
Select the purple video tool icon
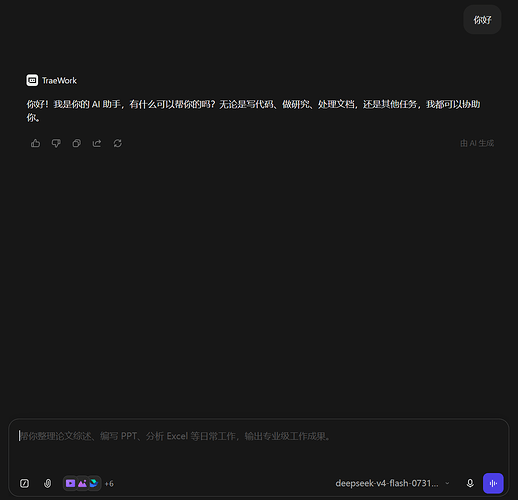pos(70,483)
